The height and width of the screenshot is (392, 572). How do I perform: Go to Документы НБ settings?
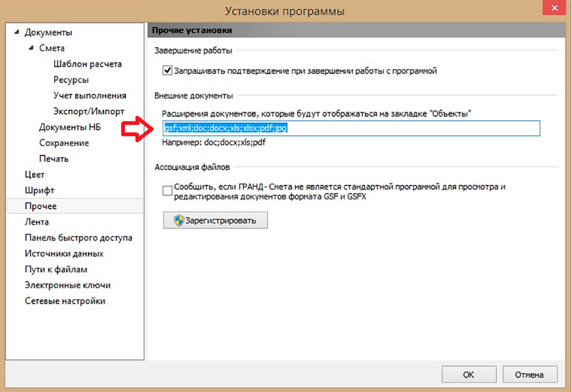pos(69,127)
